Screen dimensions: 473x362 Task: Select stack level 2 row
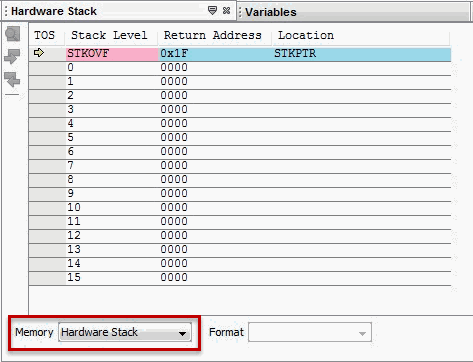[240, 96]
